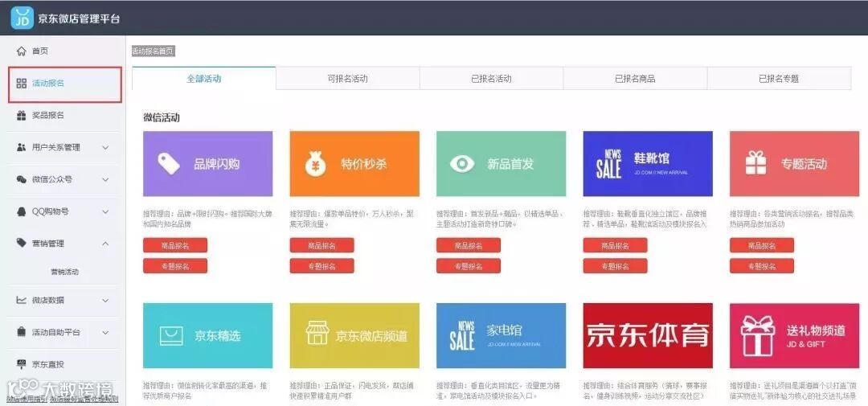Collapse the 营销管理 menu chevron

pos(106,244)
